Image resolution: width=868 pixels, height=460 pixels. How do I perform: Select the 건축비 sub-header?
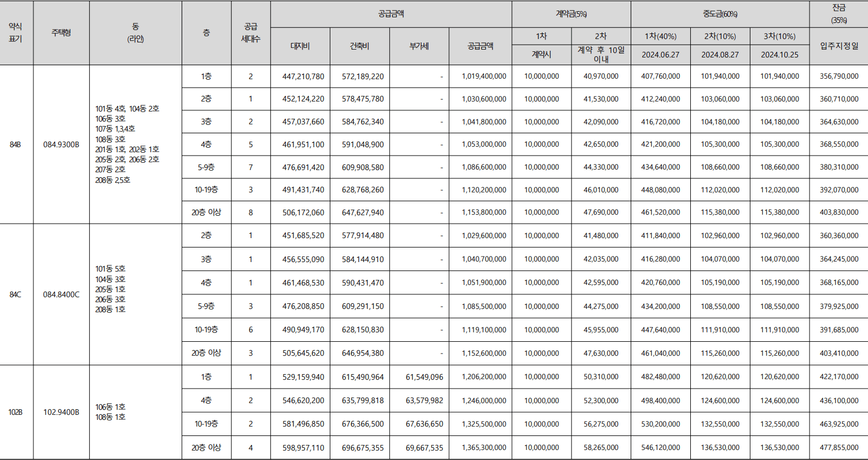pyautogui.click(x=359, y=46)
